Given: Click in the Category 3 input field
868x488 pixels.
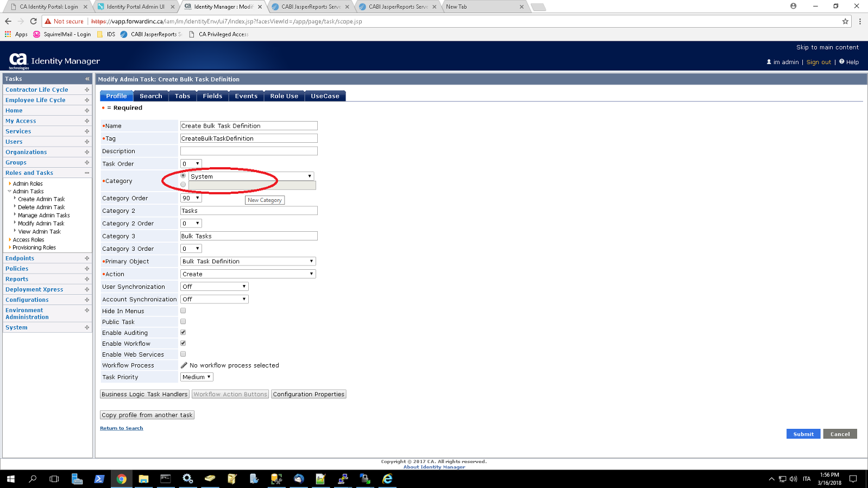Looking at the screenshot, I should tap(249, 236).
